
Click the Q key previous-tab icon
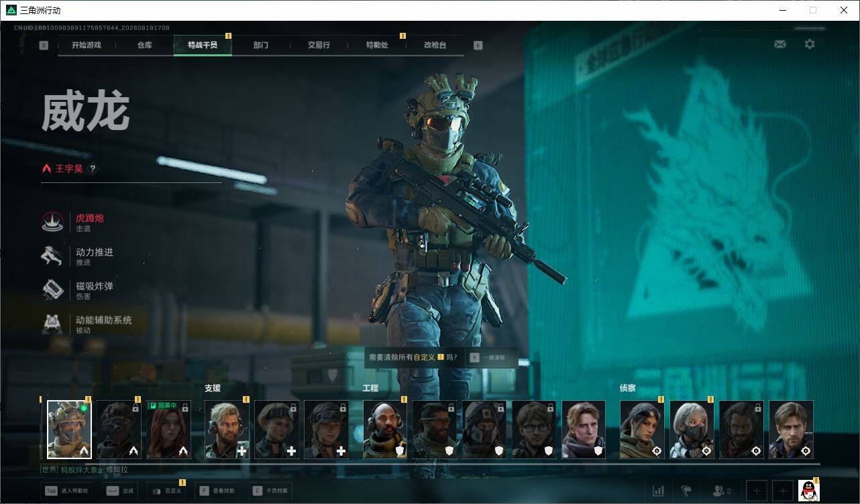click(44, 46)
